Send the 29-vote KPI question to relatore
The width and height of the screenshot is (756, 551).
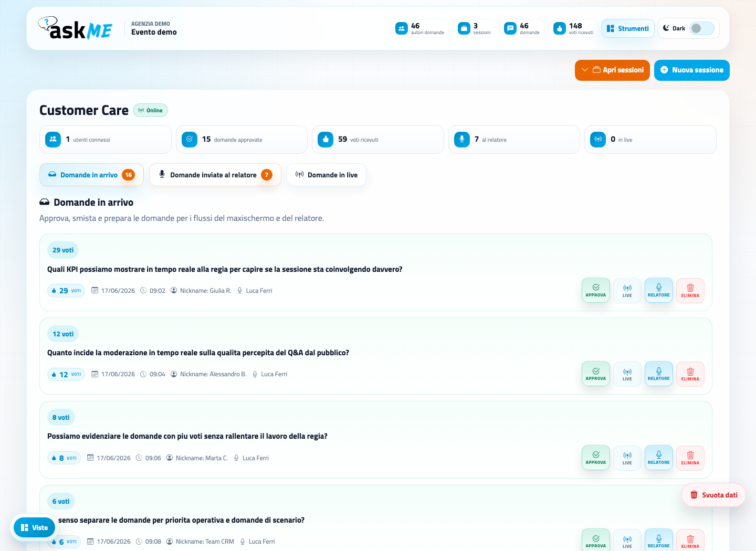click(x=659, y=290)
